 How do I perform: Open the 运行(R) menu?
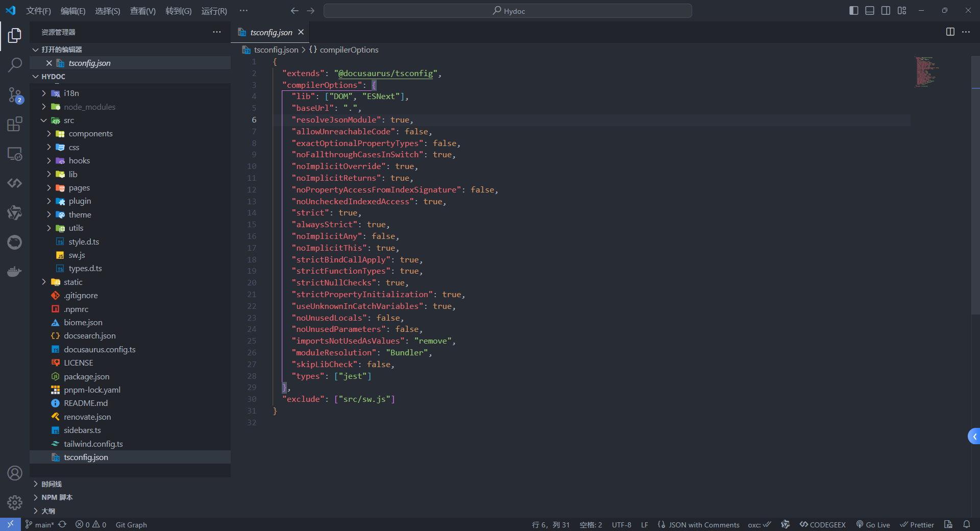tap(214, 11)
